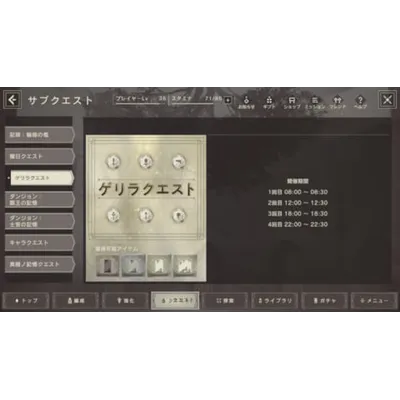
Task: Click the last obtainable item thumbnail
Action: click(185, 266)
